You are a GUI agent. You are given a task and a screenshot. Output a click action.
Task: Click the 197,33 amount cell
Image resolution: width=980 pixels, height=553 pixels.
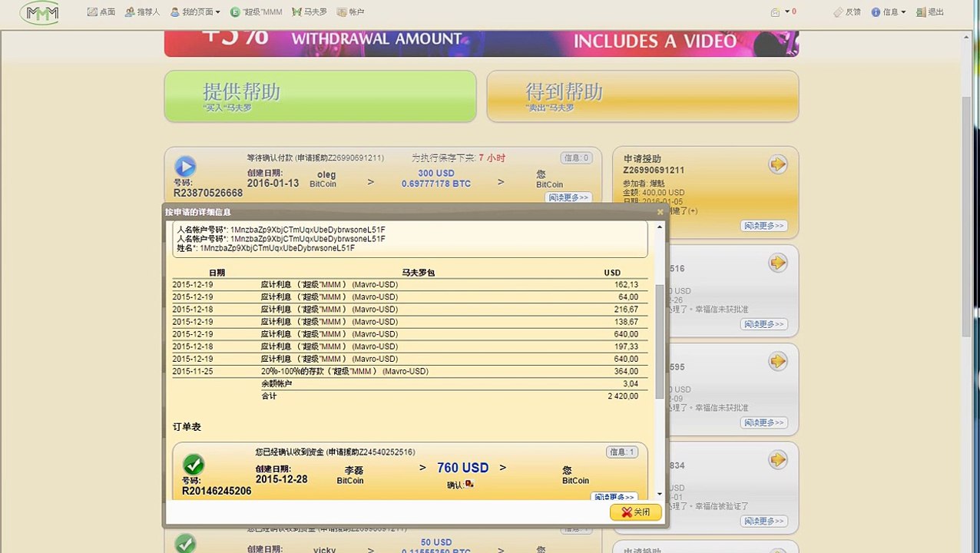626,346
